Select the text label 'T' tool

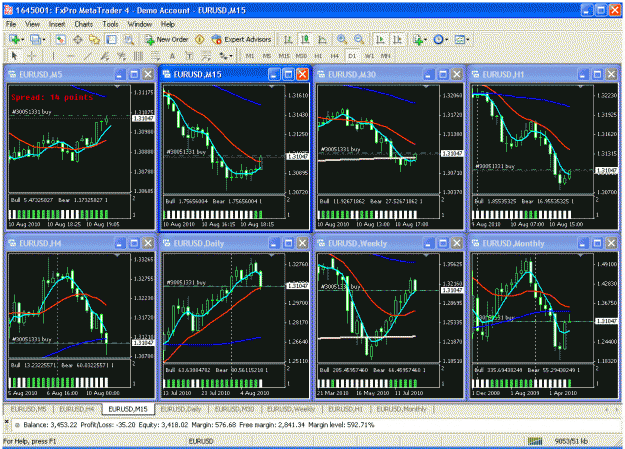coord(189,56)
